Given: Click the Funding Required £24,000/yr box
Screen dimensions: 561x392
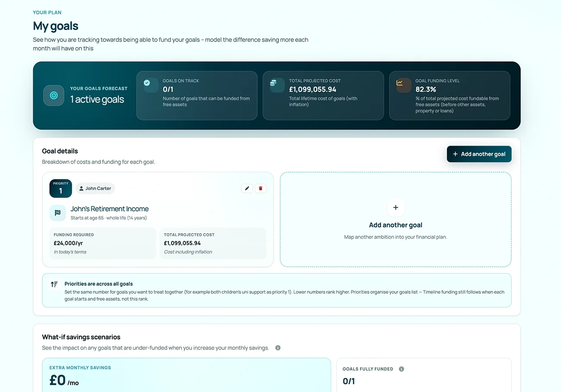Looking at the screenshot, I should 102,243.
